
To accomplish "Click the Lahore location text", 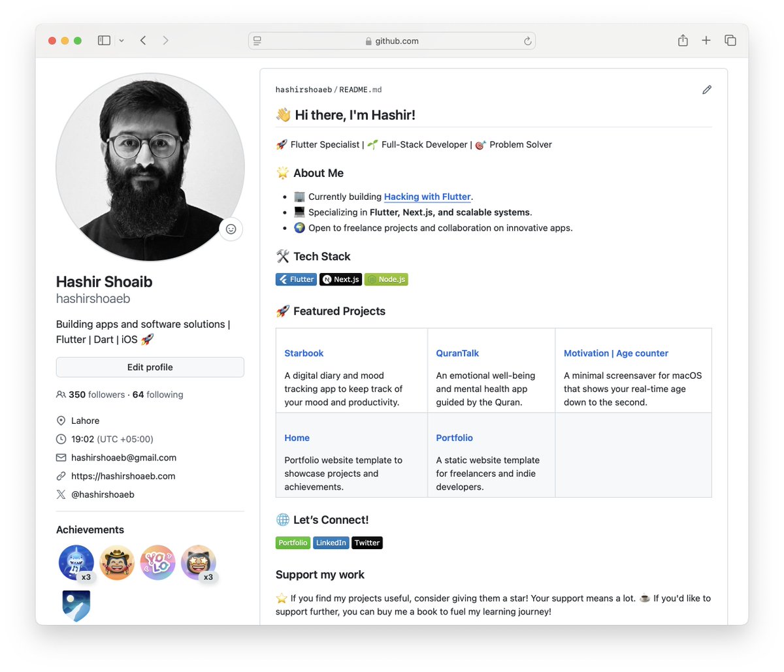I will tap(86, 421).
